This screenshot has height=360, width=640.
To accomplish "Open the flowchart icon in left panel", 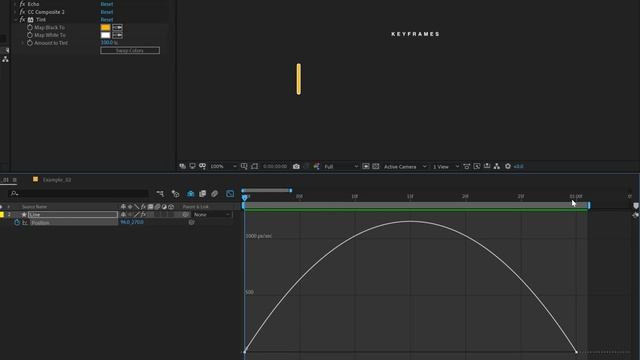I will tap(5, 59).
